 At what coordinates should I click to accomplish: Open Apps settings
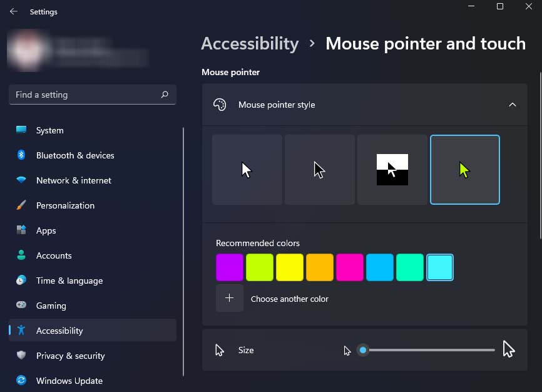[x=92, y=230]
